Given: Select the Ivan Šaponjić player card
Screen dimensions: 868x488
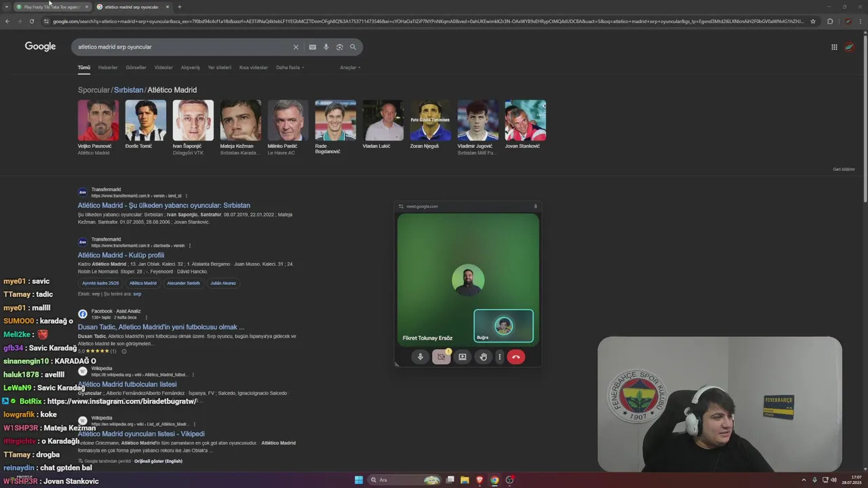Looking at the screenshot, I should (193, 128).
